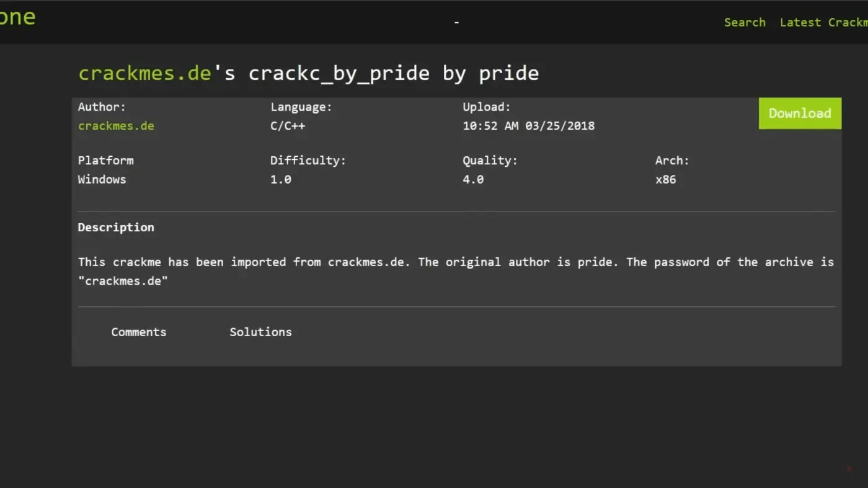Viewport: 868px width, 488px height.
Task: Switch to the Solutions tab
Action: 260,332
